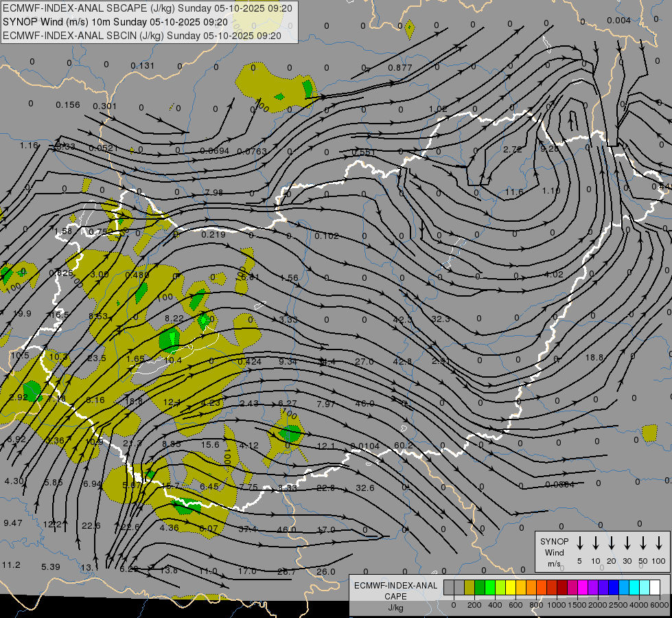Click the map value 0.301

click(104, 106)
